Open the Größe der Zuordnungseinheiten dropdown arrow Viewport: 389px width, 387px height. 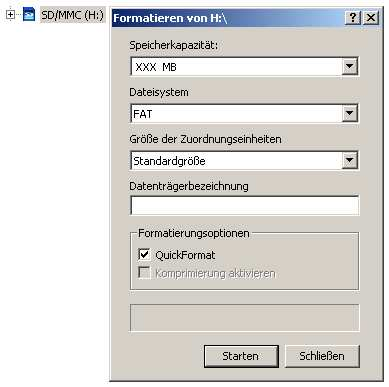click(349, 160)
